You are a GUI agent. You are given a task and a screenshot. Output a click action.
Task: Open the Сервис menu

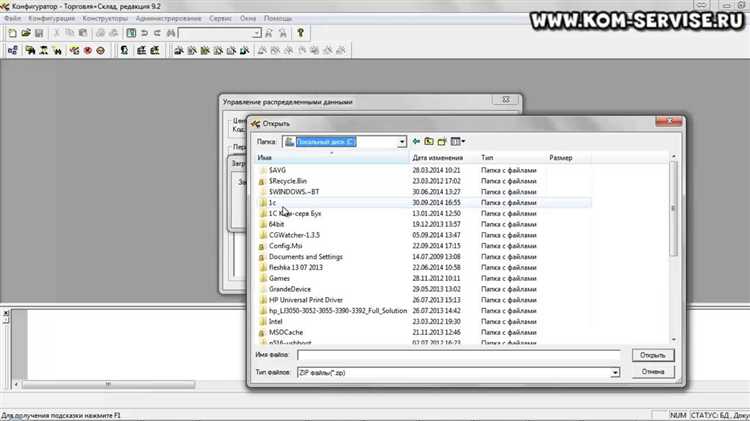click(x=220, y=18)
